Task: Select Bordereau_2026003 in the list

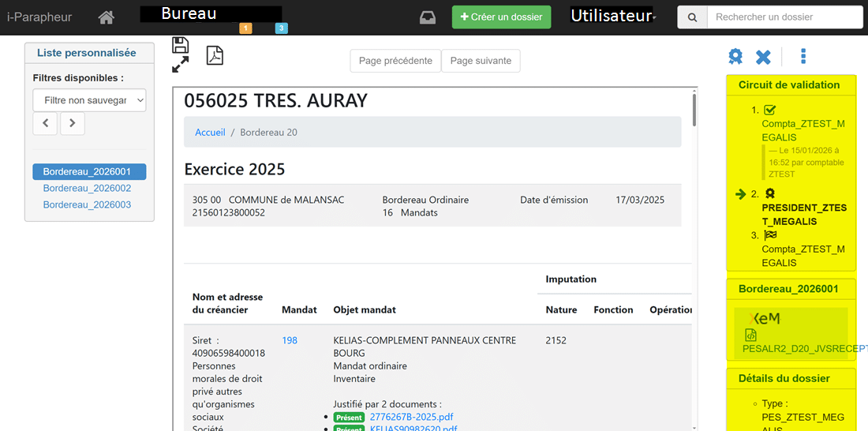Action: pos(87,204)
